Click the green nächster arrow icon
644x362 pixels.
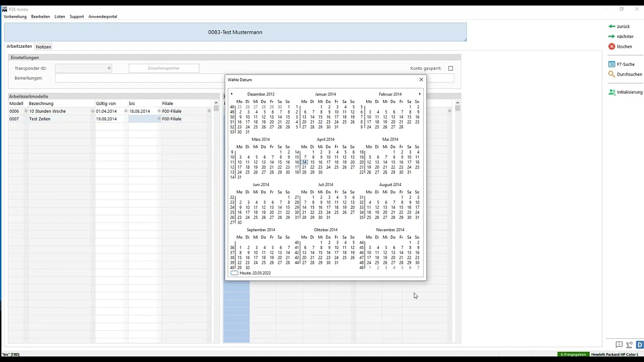click(x=612, y=36)
